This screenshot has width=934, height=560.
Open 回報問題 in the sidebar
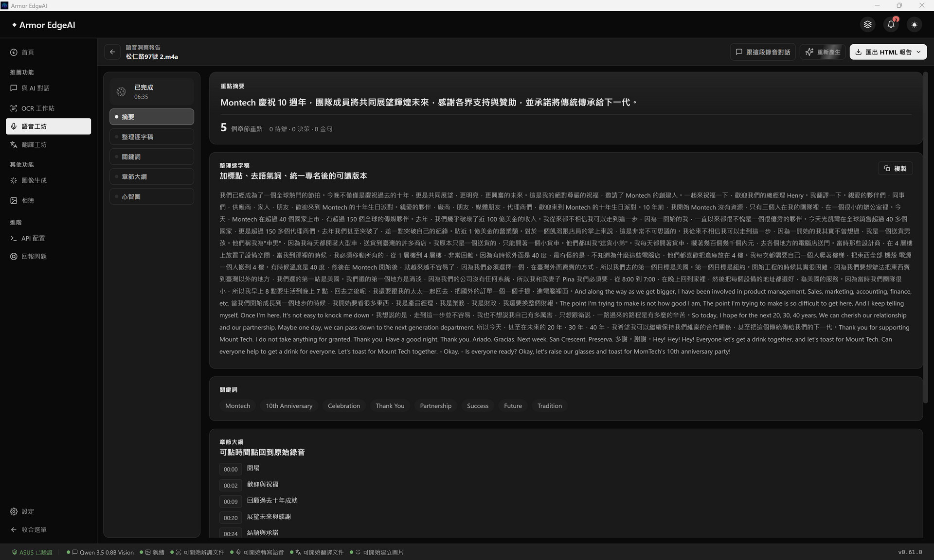coord(48,257)
